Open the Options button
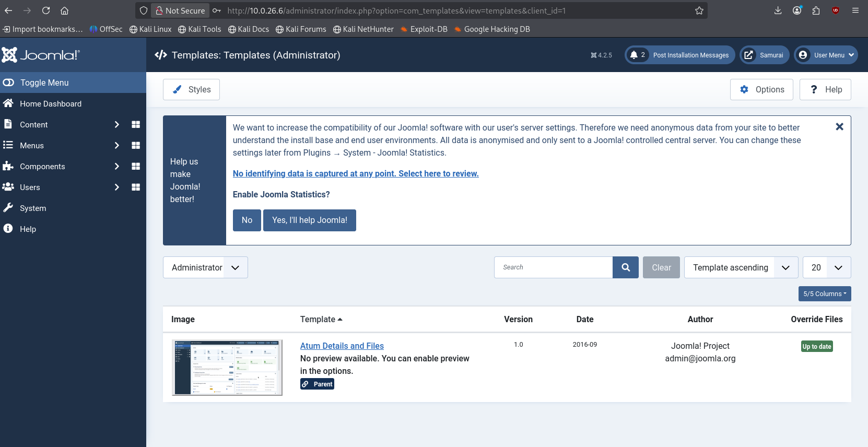868x447 pixels. 761,89
